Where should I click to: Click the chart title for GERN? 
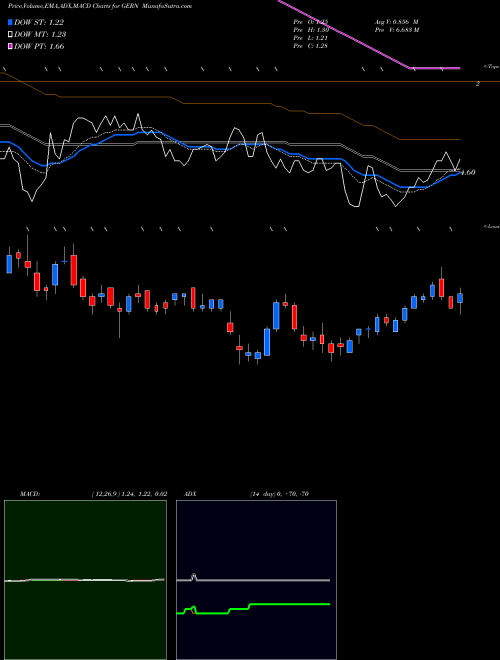click(100, 7)
